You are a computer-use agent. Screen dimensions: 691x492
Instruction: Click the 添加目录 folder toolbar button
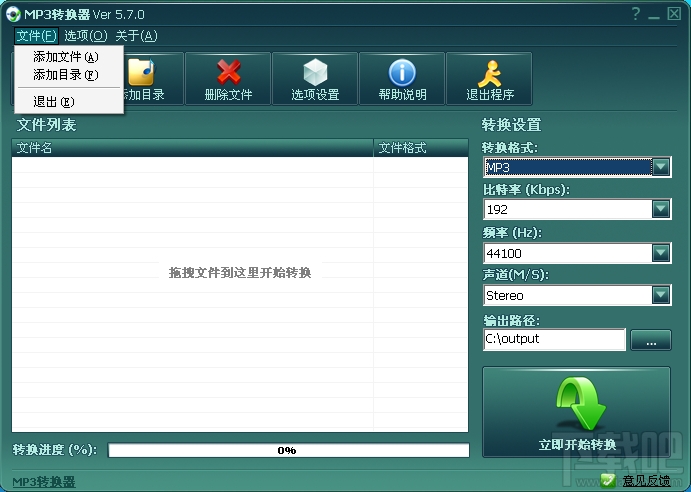pyautogui.click(x=148, y=79)
